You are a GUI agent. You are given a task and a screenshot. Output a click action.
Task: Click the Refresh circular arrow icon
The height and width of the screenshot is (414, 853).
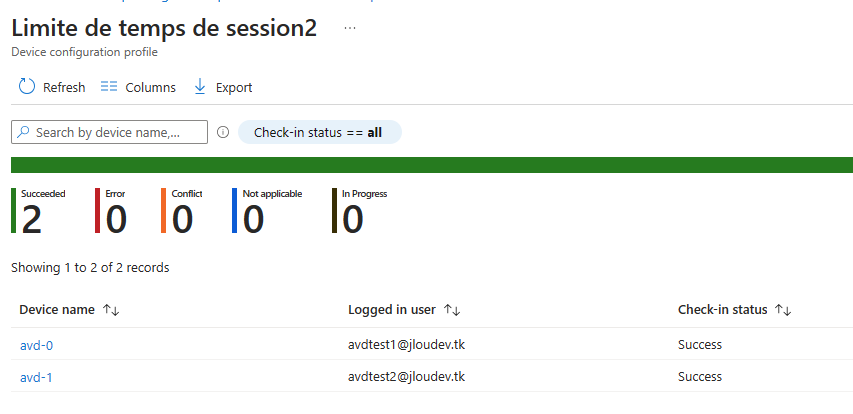pos(27,86)
